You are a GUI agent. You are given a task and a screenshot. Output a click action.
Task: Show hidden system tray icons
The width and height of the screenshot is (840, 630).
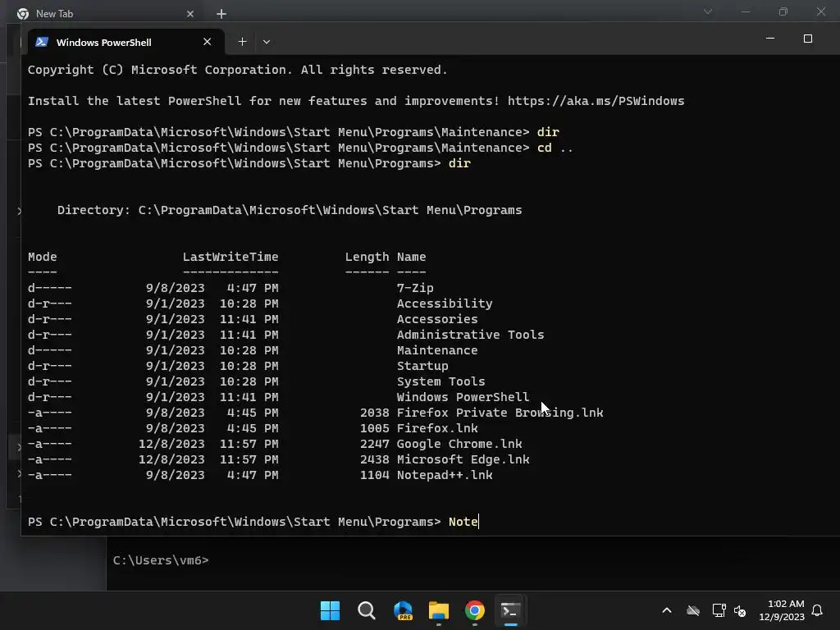pos(667,610)
